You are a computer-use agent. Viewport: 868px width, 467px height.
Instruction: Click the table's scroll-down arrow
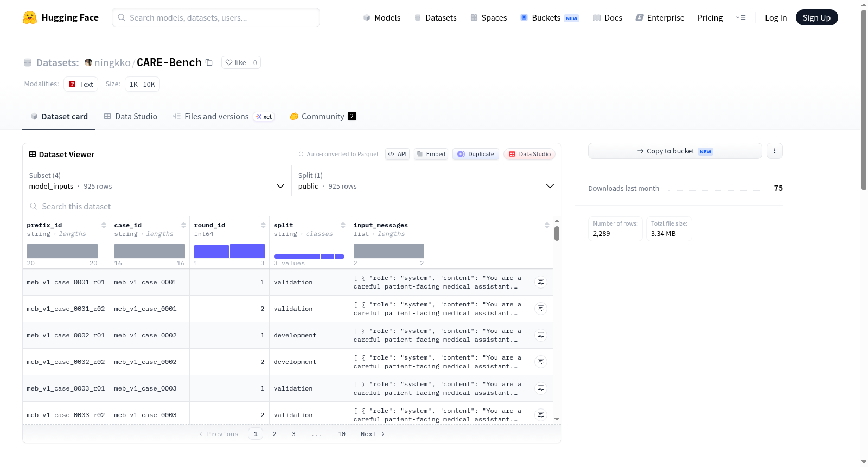tap(557, 419)
